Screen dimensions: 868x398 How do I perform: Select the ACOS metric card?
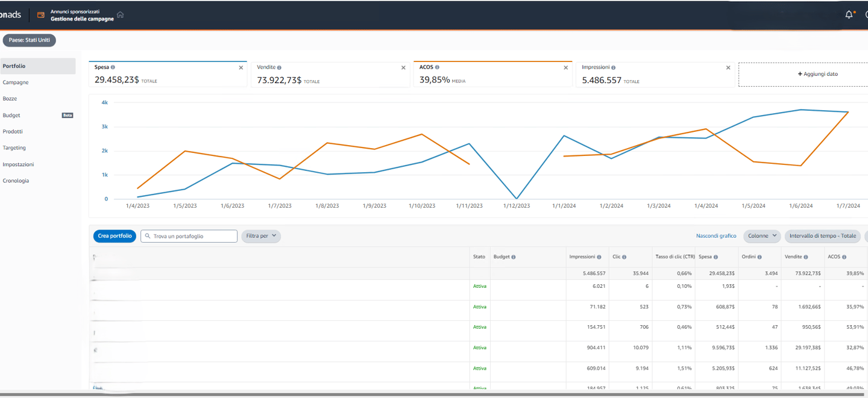(493, 74)
